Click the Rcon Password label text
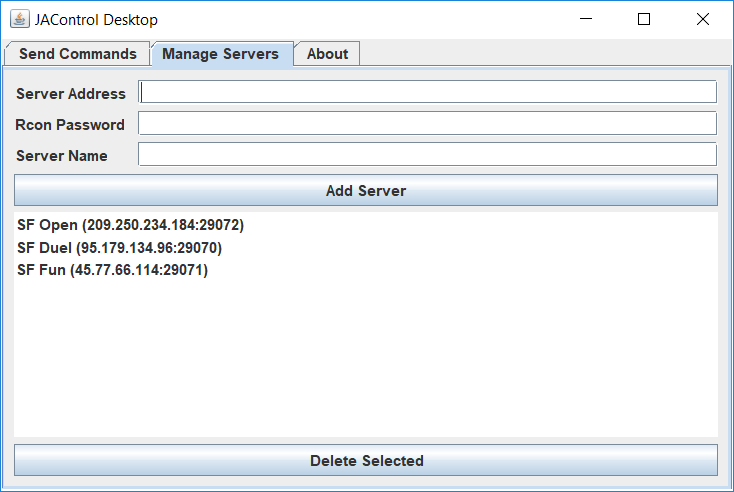The height and width of the screenshot is (492, 734). tap(70, 125)
